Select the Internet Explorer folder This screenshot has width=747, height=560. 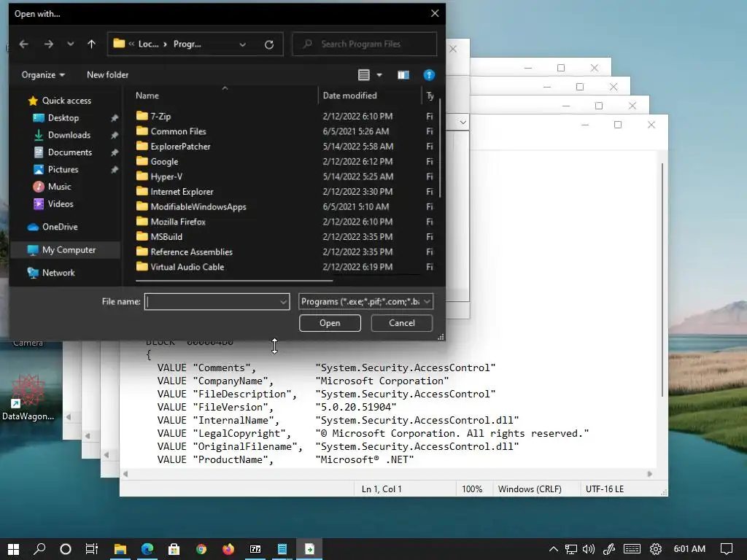182,192
